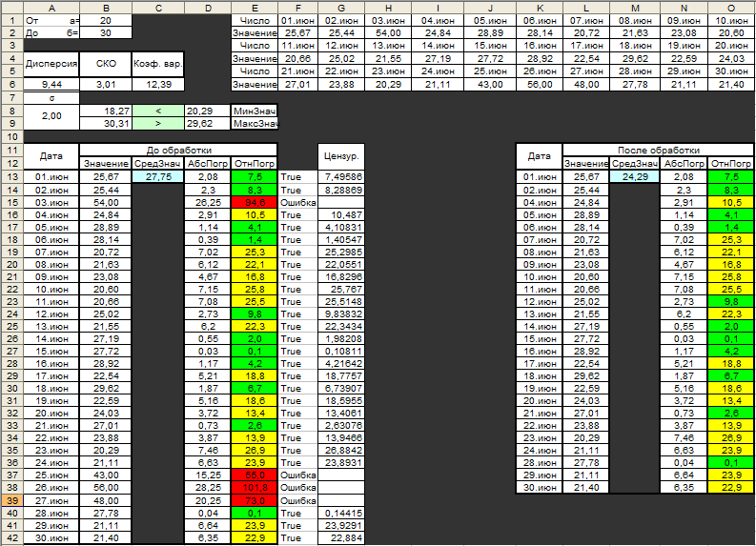Click the 'Коэф. вар.' header cell
Screen dimensions: 756x546
(158, 64)
